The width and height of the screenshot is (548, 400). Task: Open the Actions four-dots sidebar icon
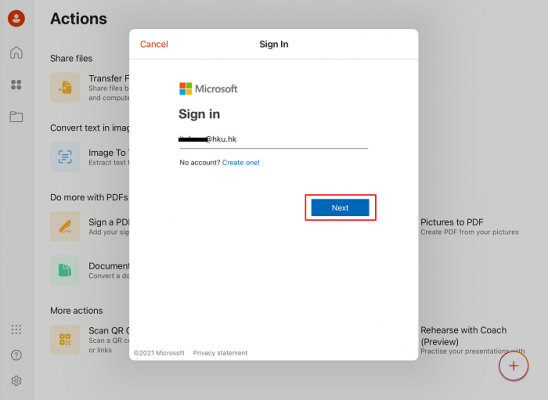pyautogui.click(x=16, y=85)
